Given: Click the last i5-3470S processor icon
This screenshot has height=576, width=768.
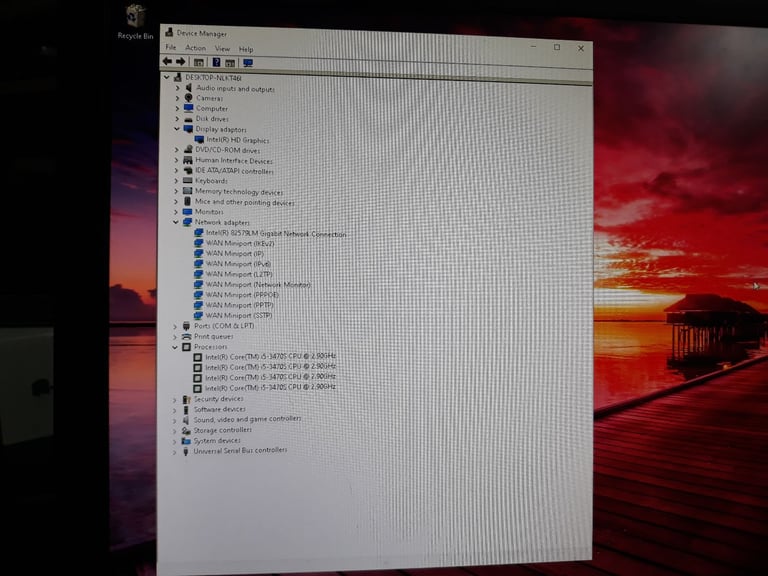Looking at the screenshot, I should 197,388.
